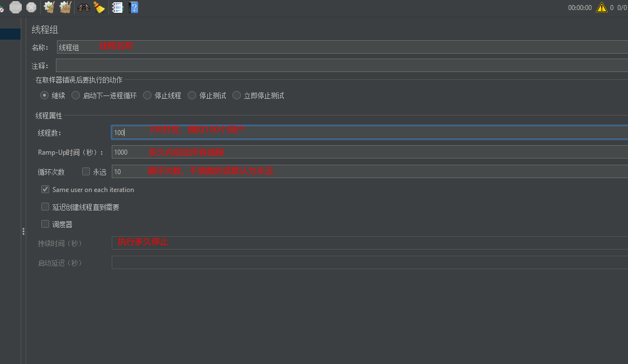Enable the 调度器 checkbox

pos(45,224)
